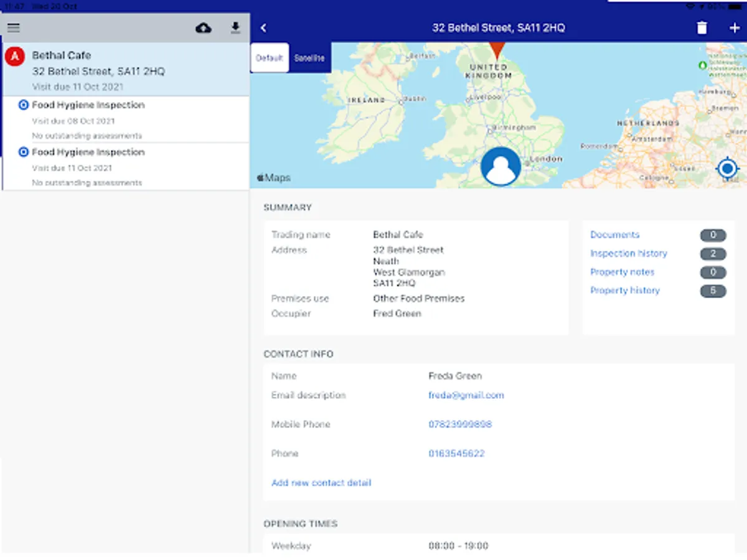The width and height of the screenshot is (747, 560).
Task: Add a new item with the plus icon
Action: [733, 28]
